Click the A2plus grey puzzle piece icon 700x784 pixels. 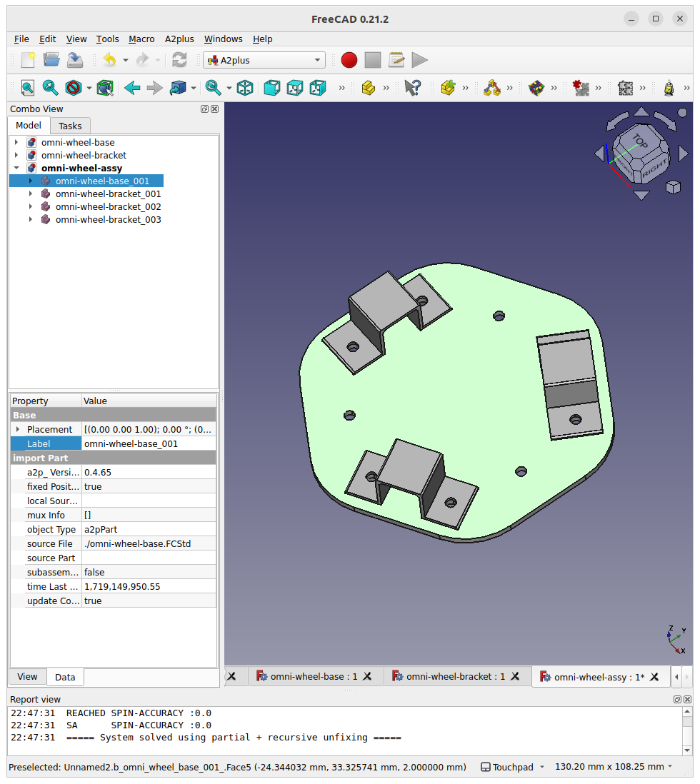625,88
